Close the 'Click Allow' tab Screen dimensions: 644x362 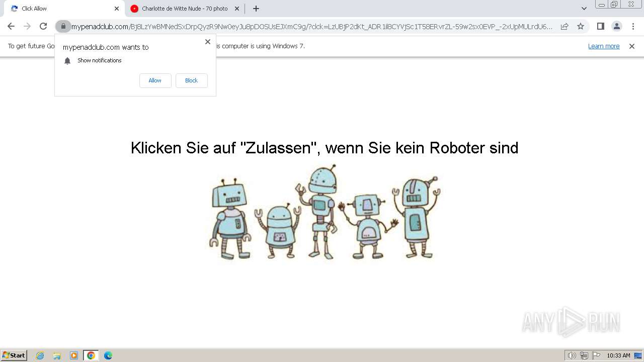(116, 9)
